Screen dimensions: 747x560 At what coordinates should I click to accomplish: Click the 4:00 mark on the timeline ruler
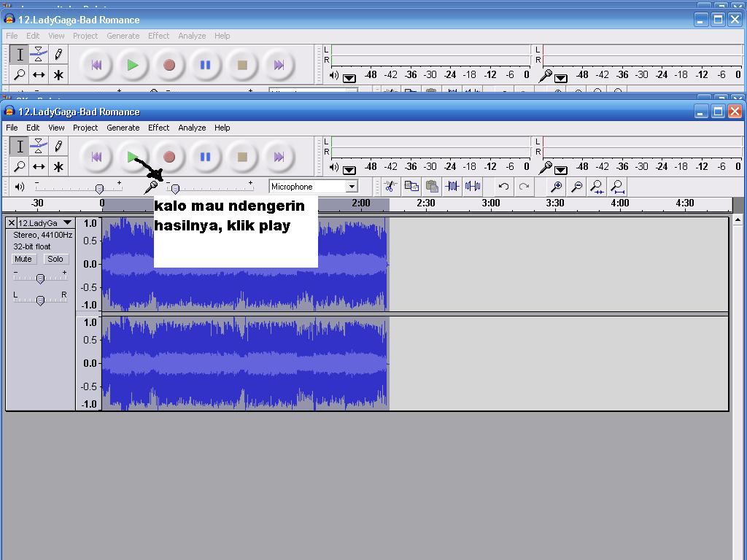click(x=620, y=203)
